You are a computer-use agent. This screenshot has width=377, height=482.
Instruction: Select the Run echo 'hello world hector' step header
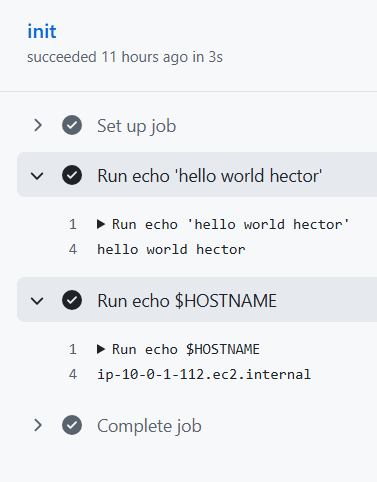point(197,174)
